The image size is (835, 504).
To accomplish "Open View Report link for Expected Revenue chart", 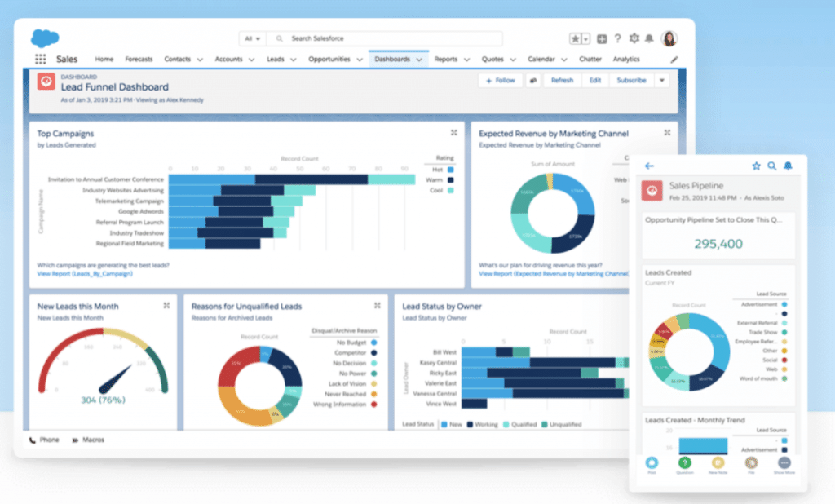I will (554, 274).
